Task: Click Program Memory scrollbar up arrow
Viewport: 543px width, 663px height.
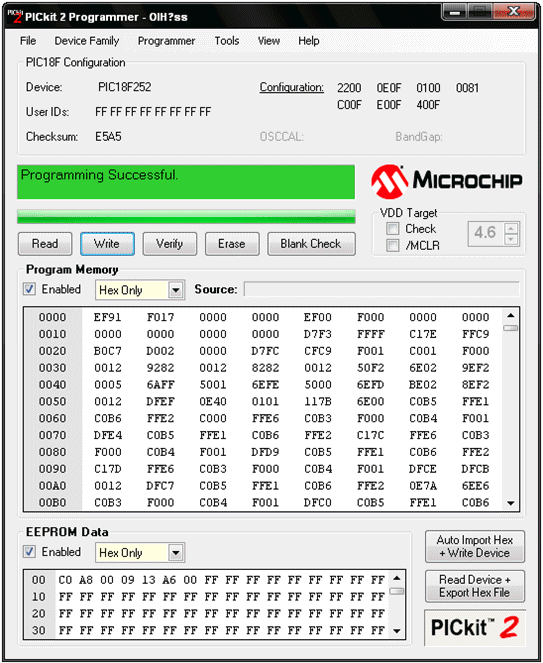Action: tap(510, 315)
